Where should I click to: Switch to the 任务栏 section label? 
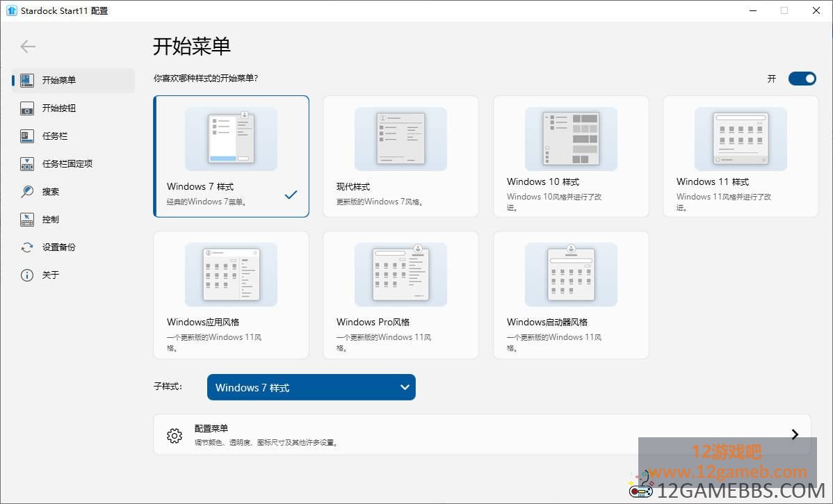coord(55,136)
